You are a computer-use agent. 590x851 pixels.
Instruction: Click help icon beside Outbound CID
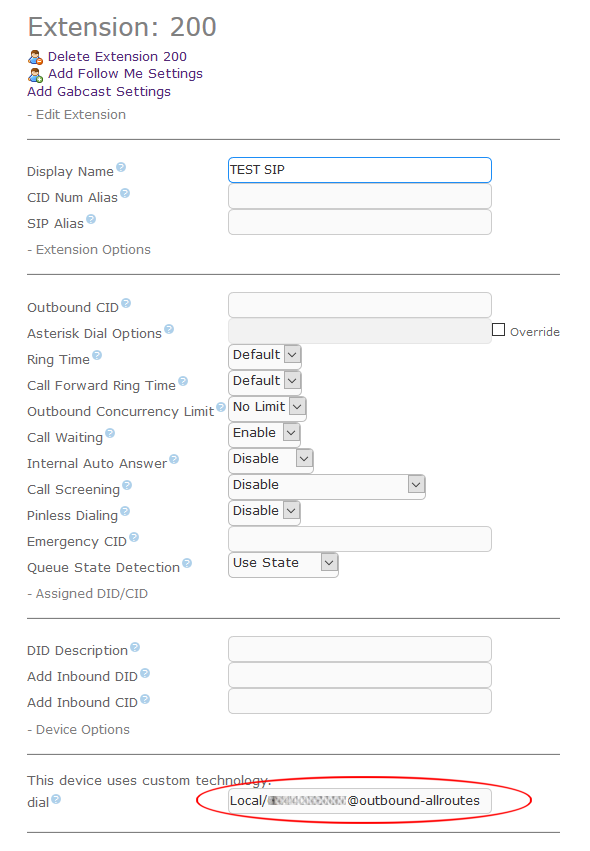click(126, 303)
